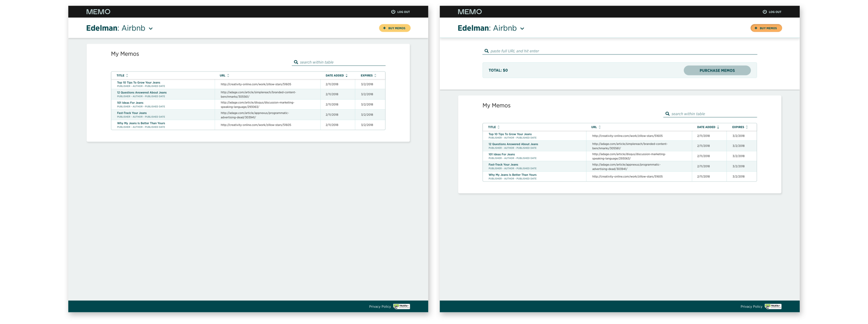The image size is (868, 324).
Task: Click simplereach branded-content URL in right table
Action: point(630,146)
